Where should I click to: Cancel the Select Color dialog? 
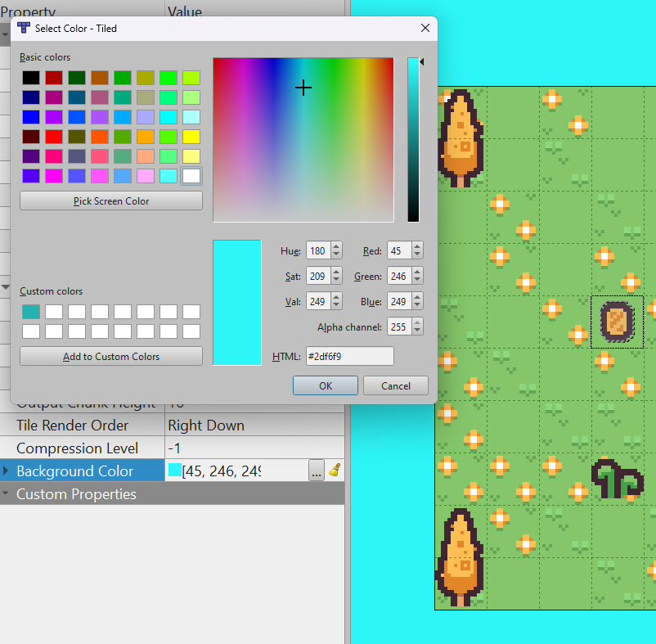tap(395, 385)
